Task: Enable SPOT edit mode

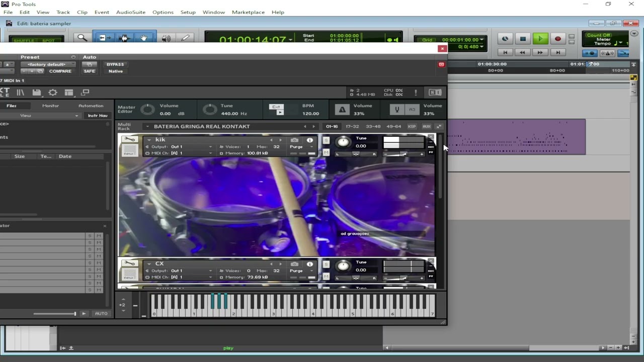Action: pos(49,40)
